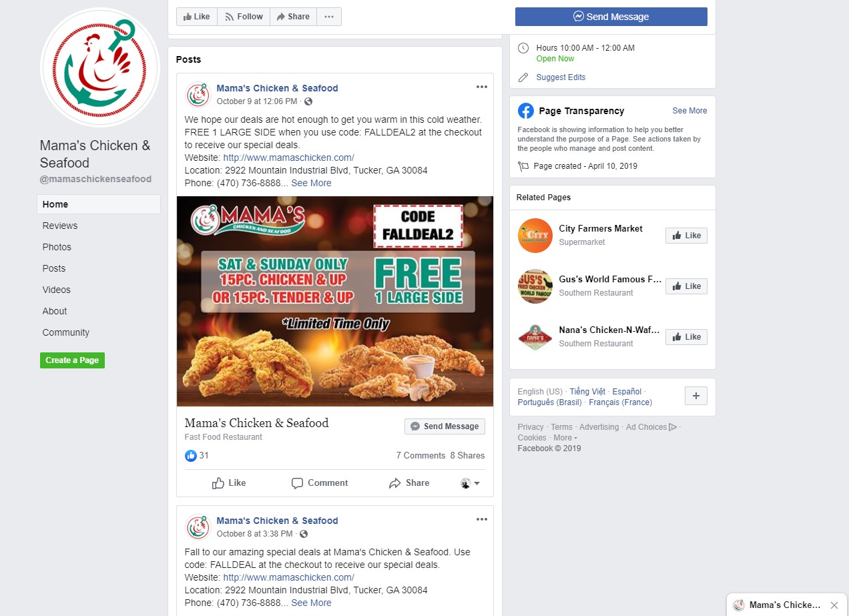Screen dimensions: 849x616
Task: Click the blue like reaction icon showing 31
Action: coord(191,456)
